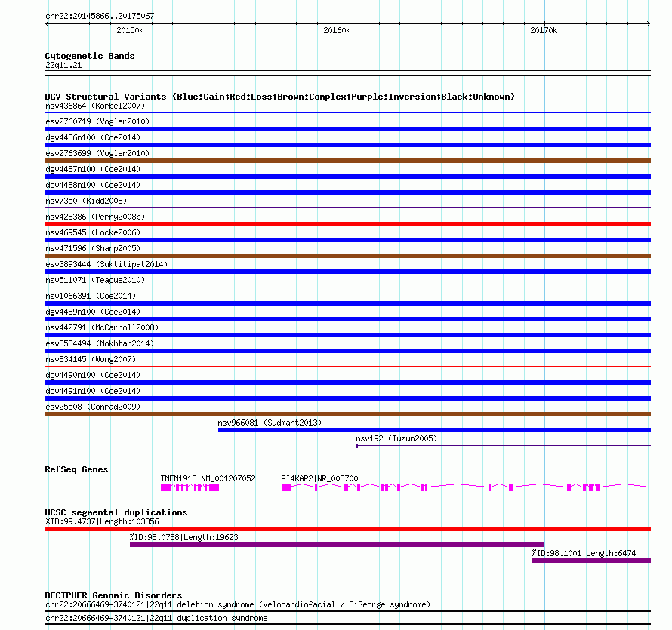Select the %ID:99.4737|Length:103356 duplication label
The image size is (672, 630).
pyautogui.click(x=102, y=521)
